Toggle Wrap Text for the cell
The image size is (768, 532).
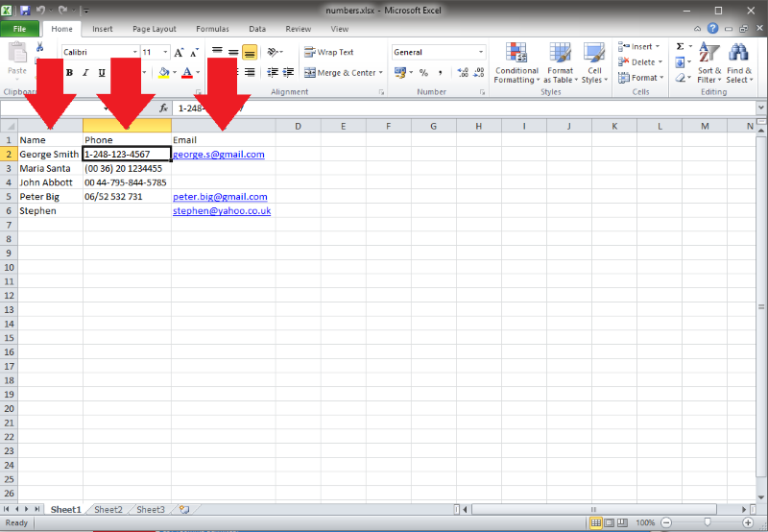[329, 53]
